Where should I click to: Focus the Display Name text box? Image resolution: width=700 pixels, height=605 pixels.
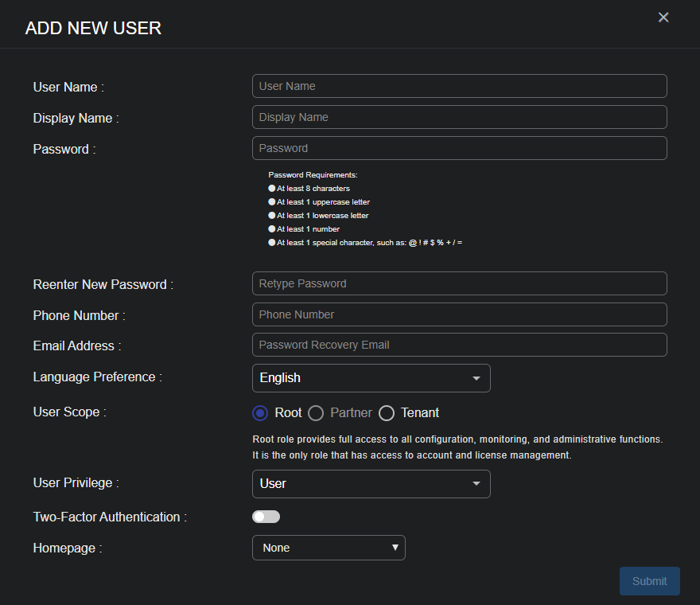[x=459, y=117]
